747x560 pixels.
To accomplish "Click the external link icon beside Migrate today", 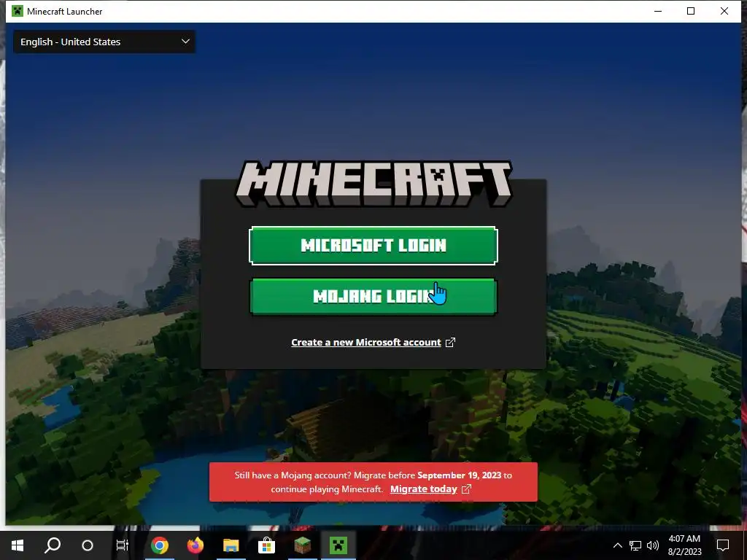I will click(x=466, y=489).
